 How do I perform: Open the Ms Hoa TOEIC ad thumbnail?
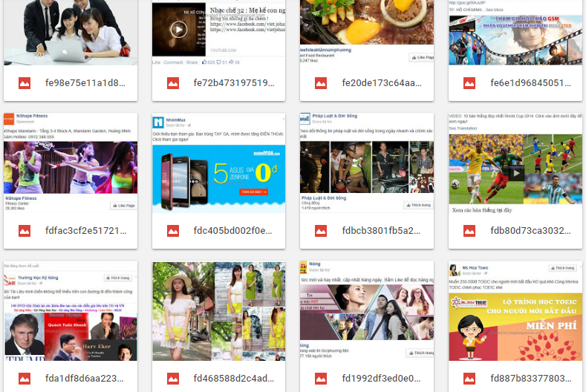pos(515,311)
